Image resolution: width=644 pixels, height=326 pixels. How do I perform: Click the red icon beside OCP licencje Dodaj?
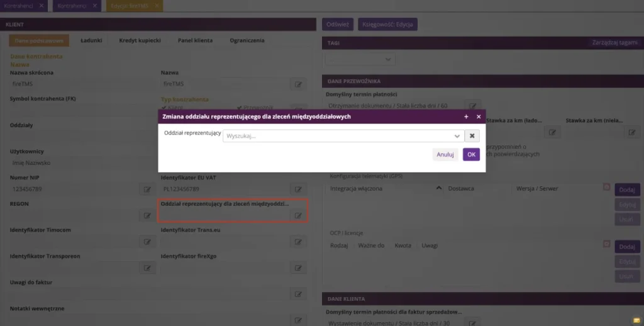click(x=607, y=244)
